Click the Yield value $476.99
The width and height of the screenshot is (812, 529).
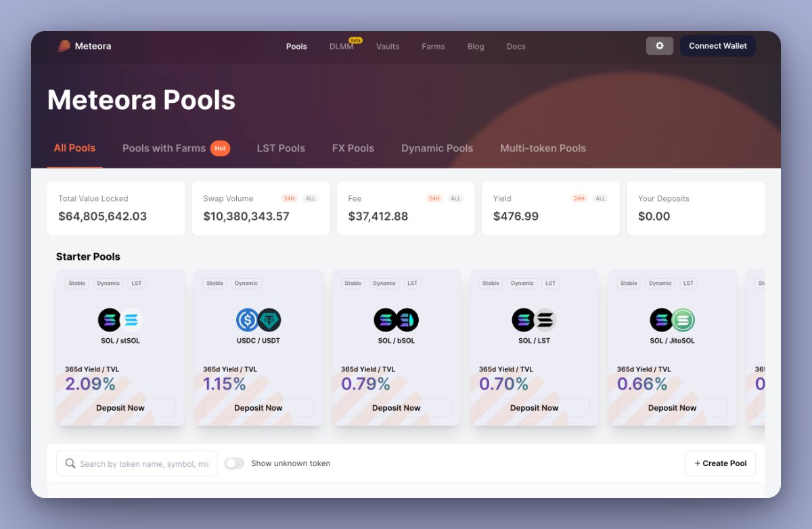516,216
